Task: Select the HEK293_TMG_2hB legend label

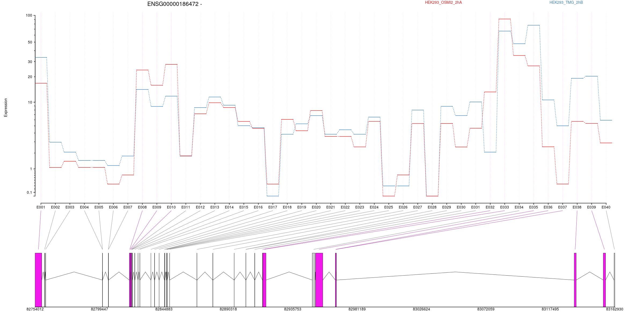Action: [566, 2]
